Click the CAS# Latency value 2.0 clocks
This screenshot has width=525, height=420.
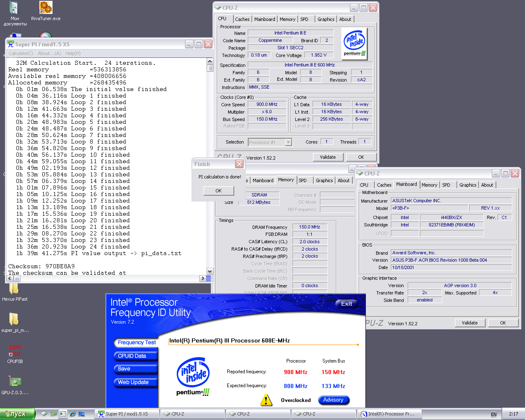point(310,242)
